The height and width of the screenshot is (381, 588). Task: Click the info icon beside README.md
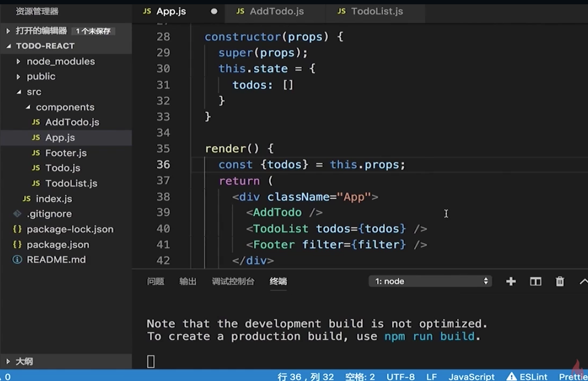pos(17,260)
